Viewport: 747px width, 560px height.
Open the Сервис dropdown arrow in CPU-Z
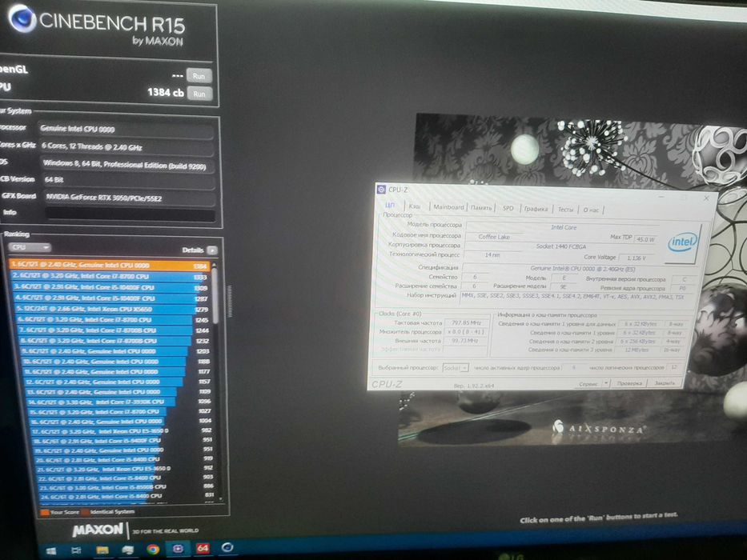(606, 383)
